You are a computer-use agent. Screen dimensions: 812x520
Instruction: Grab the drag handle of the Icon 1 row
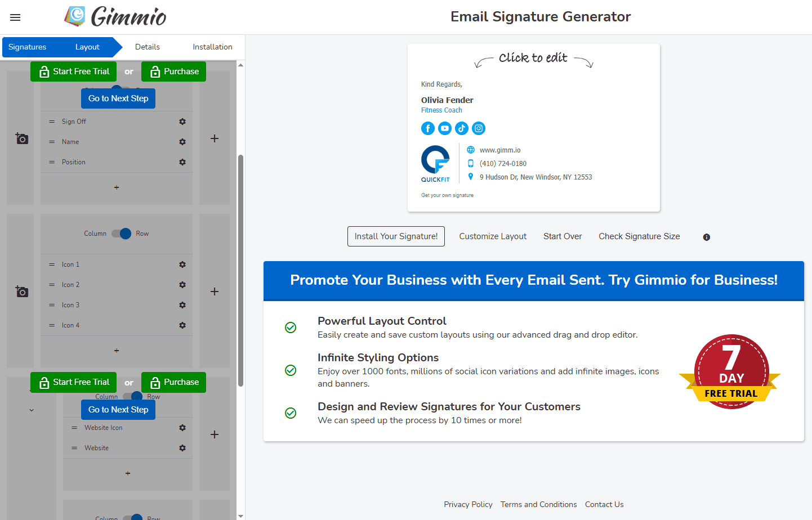tap(52, 265)
